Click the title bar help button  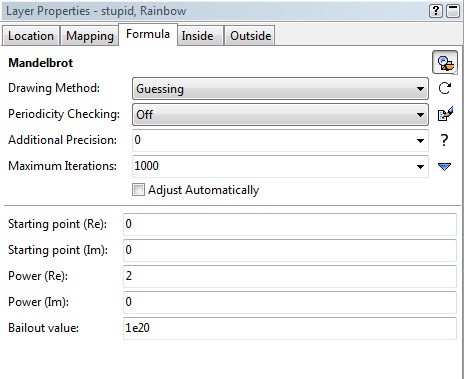(436, 11)
